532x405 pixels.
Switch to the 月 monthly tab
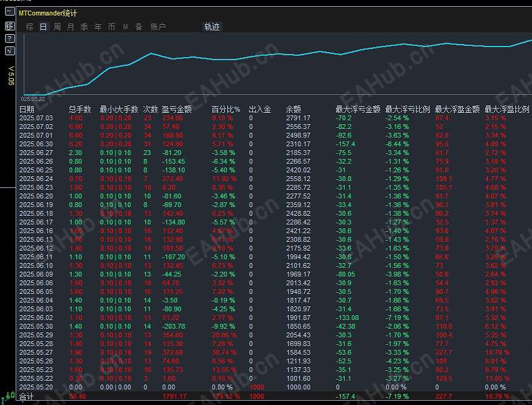[x=70, y=27]
